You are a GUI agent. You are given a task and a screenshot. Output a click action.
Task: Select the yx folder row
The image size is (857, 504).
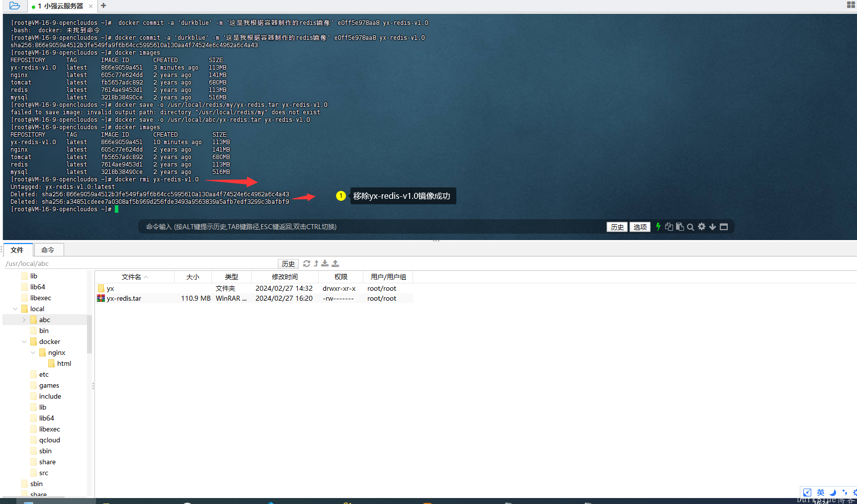(254, 288)
